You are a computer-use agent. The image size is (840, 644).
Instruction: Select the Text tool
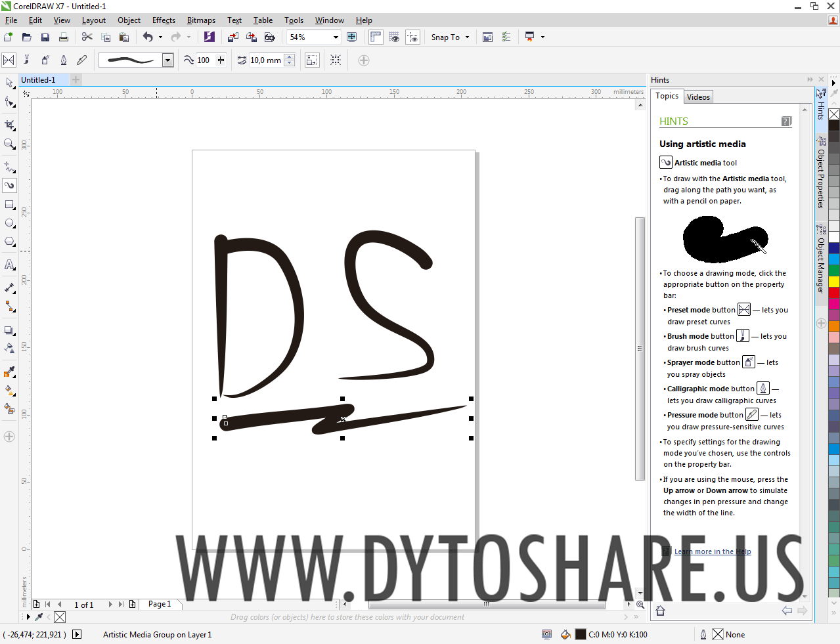[x=9, y=265]
